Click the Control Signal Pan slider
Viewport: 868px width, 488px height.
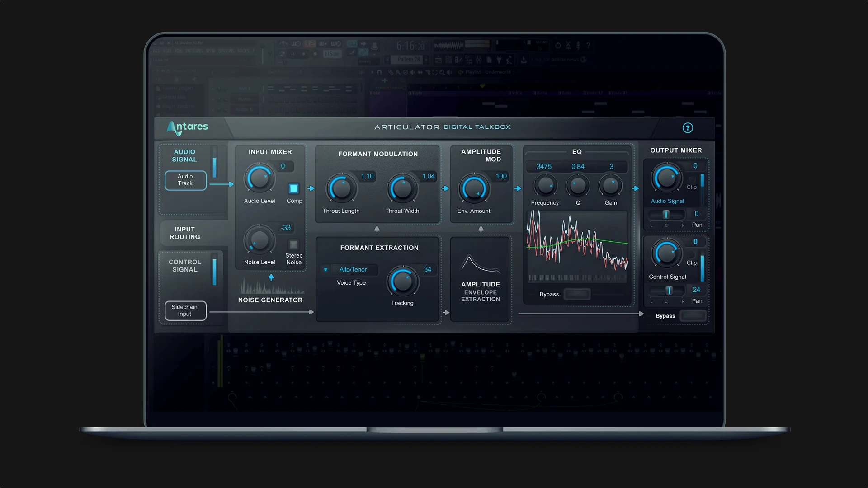point(667,291)
